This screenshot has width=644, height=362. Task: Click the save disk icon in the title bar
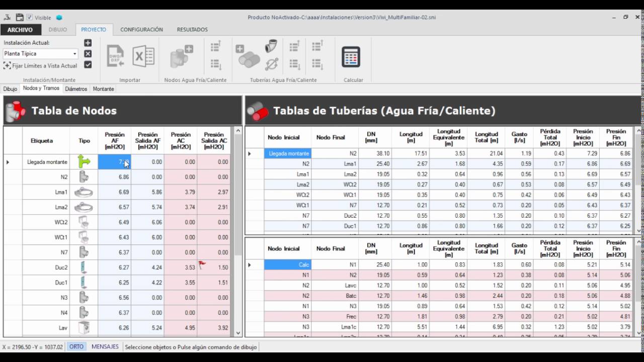pyautogui.click(x=19, y=17)
